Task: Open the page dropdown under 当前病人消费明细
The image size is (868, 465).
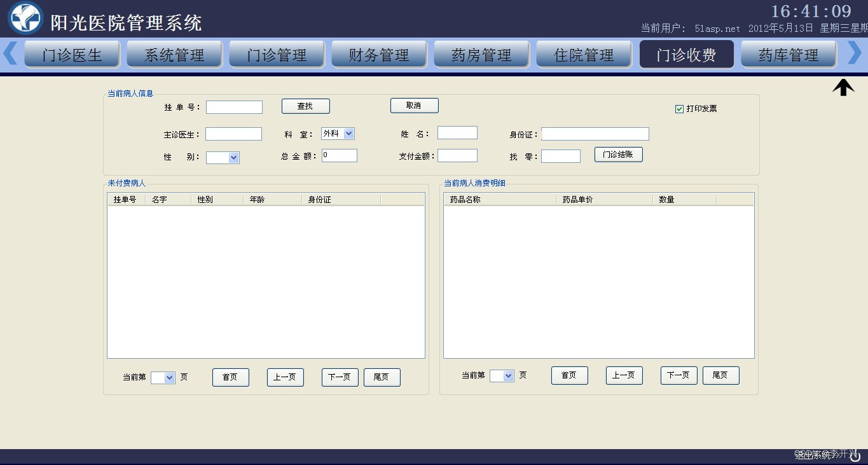Action: click(502, 376)
